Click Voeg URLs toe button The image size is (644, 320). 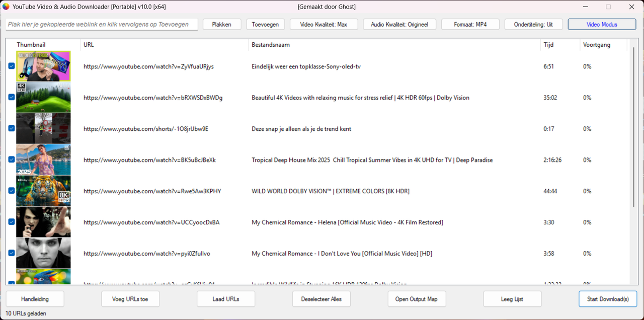[130, 299]
